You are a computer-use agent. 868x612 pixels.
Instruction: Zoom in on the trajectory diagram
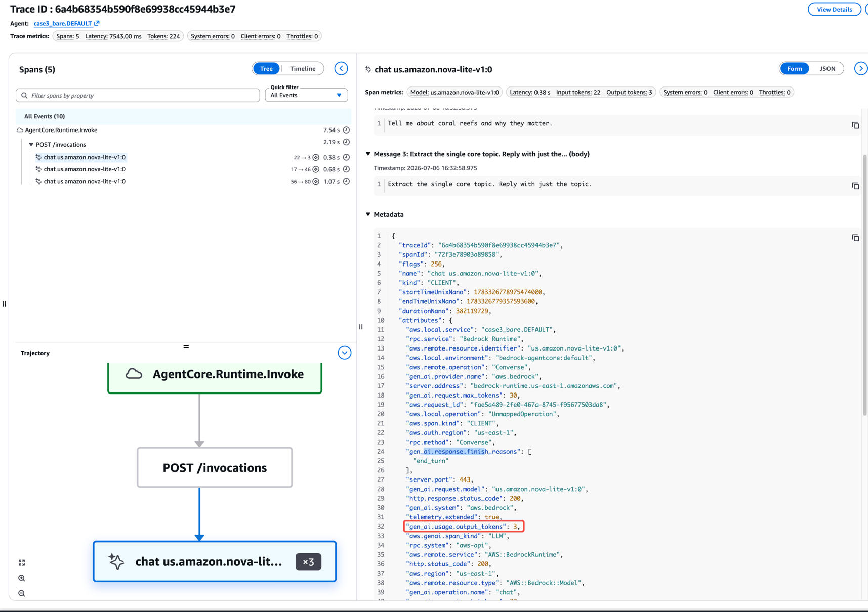(x=22, y=578)
